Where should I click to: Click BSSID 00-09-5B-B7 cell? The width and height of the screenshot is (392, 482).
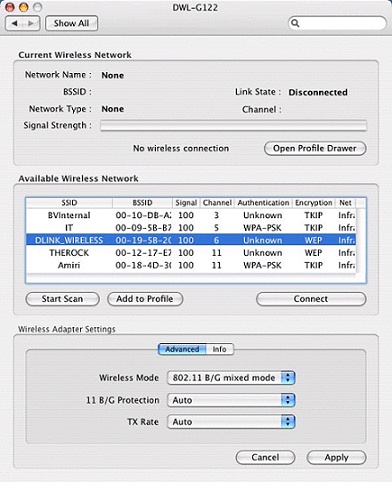tap(143, 228)
